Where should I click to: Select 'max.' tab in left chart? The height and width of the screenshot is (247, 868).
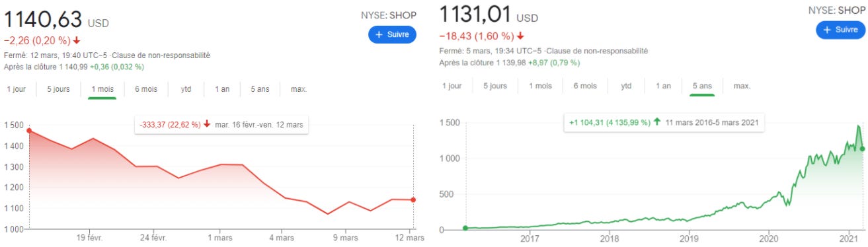[x=299, y=88]
